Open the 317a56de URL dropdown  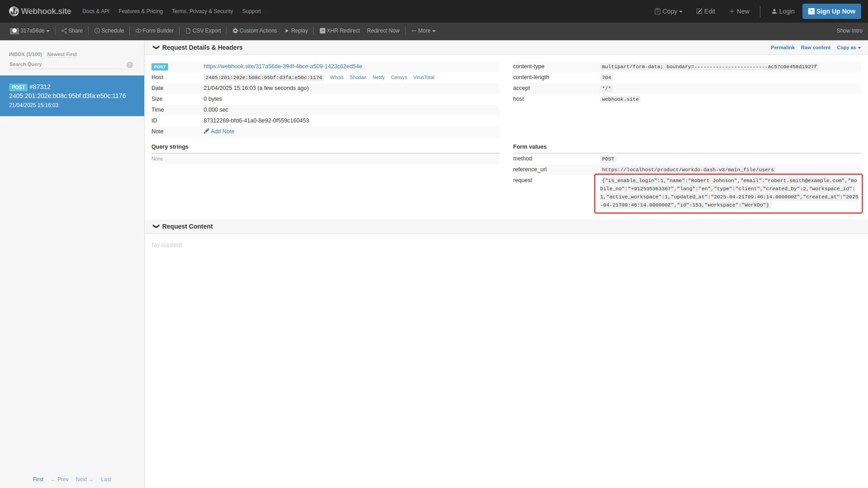30,30
